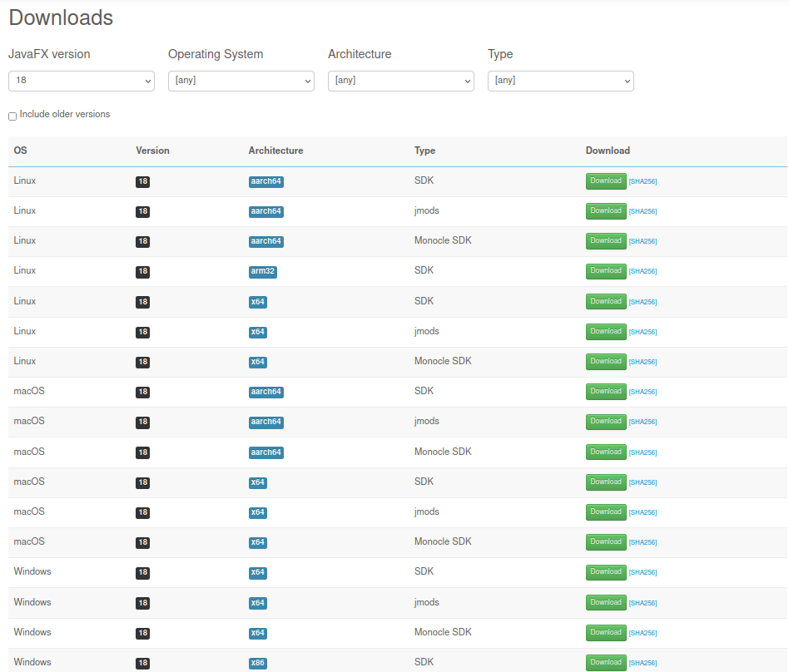789x672 pixels.
Task: Click the OS column header
Action: point(21,151)
